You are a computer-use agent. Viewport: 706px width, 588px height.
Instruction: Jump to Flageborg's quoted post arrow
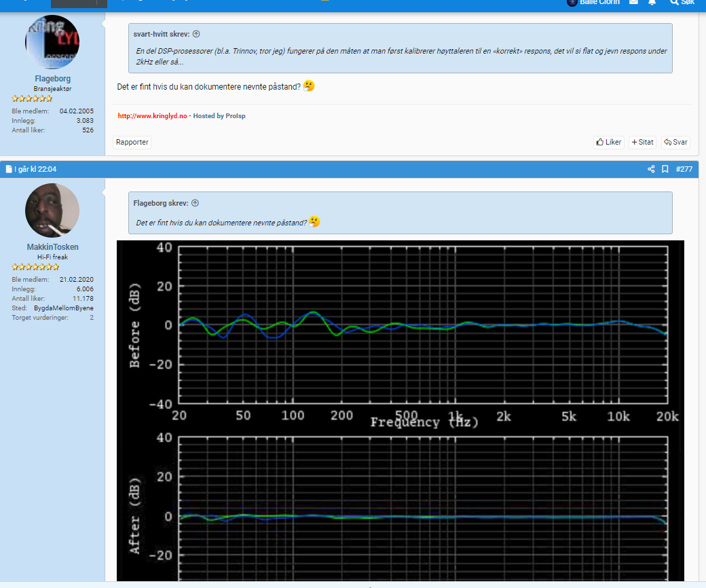tap(195, 203)
